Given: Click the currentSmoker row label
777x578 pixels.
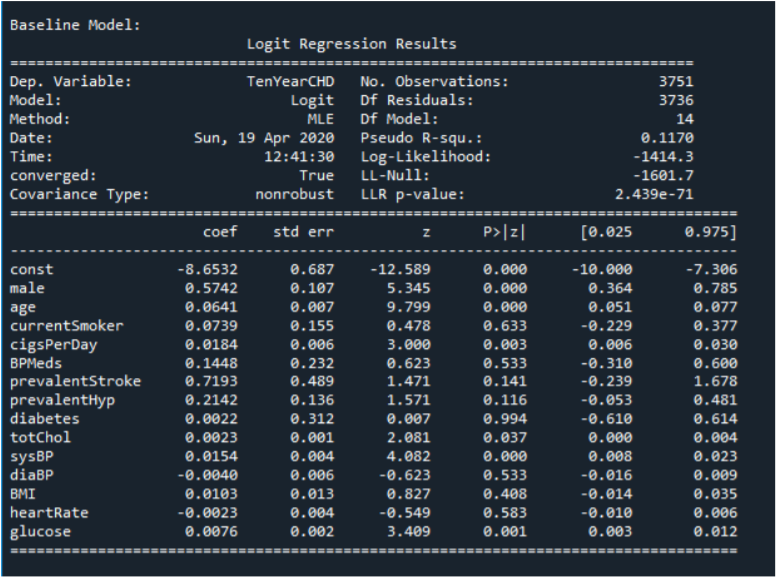Looking at the screenshot, I should pos(66,326).
